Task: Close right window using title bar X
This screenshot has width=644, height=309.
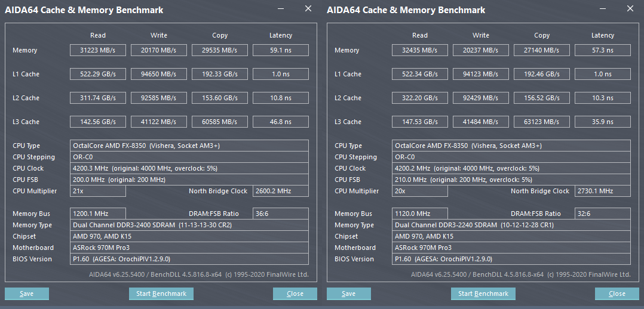Action: click(x=630, y=9)
